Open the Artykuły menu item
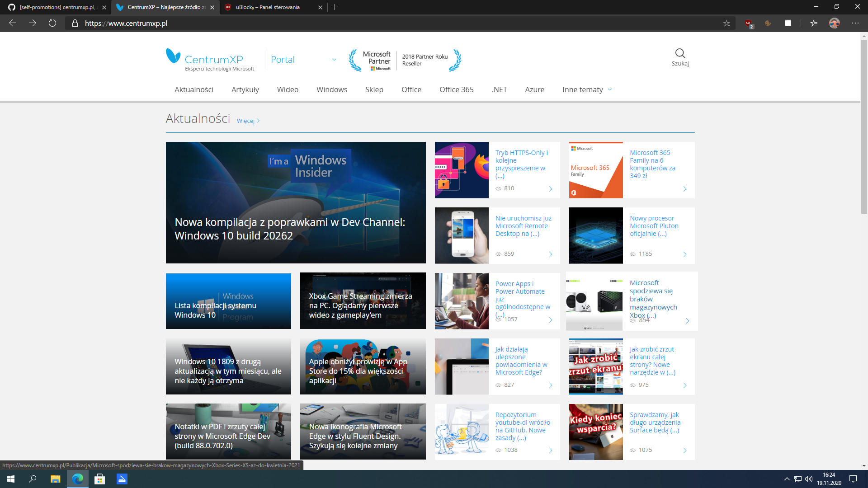The width and height of the screenshot is (868, 488). point(245,89)
